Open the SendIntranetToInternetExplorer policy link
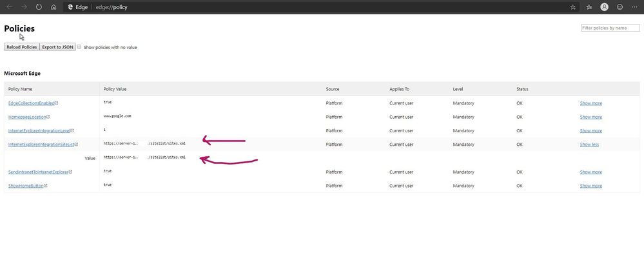This screenshot has width=644, height=253. click(x=38, y=172)
